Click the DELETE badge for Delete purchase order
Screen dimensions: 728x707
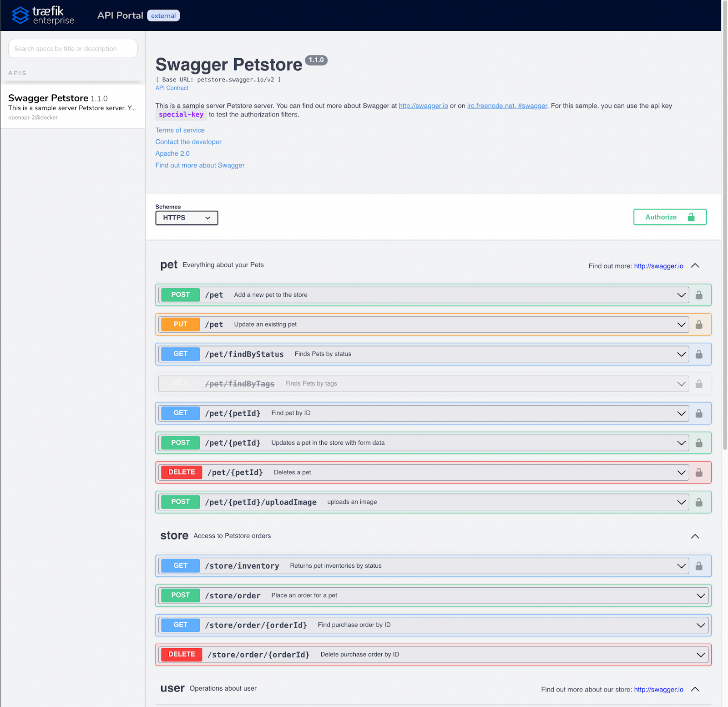coord(182,655)
